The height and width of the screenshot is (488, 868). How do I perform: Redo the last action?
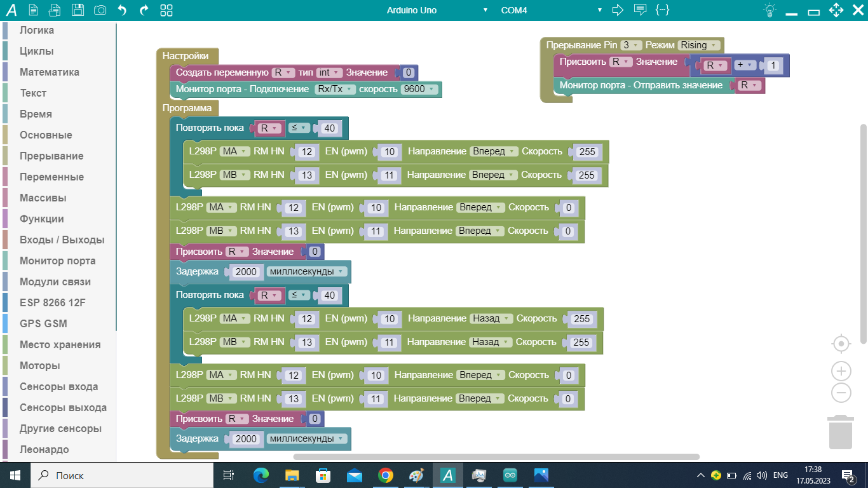(144, 10)
